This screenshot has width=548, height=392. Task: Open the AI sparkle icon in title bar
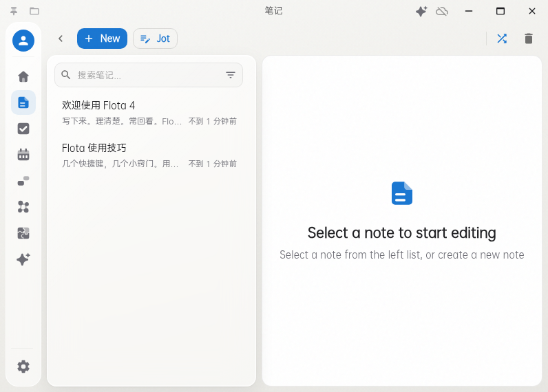(421, 11)
